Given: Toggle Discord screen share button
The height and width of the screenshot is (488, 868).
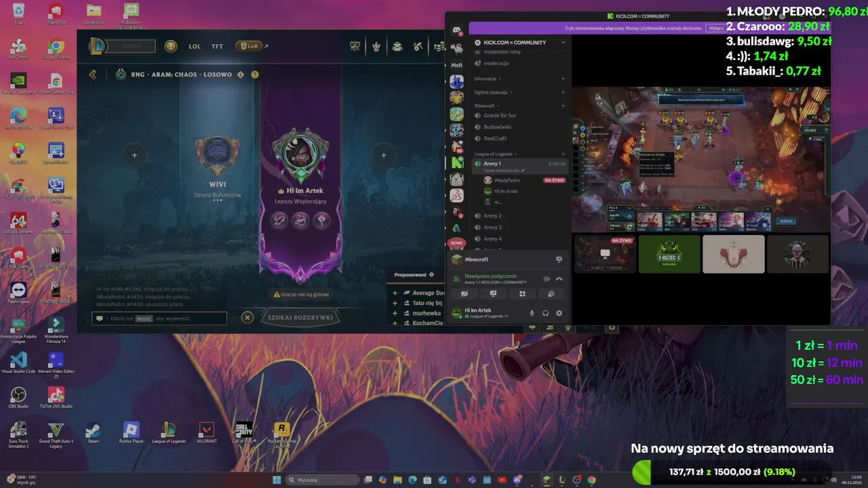Looking at the screenshot, I should 493,293.
